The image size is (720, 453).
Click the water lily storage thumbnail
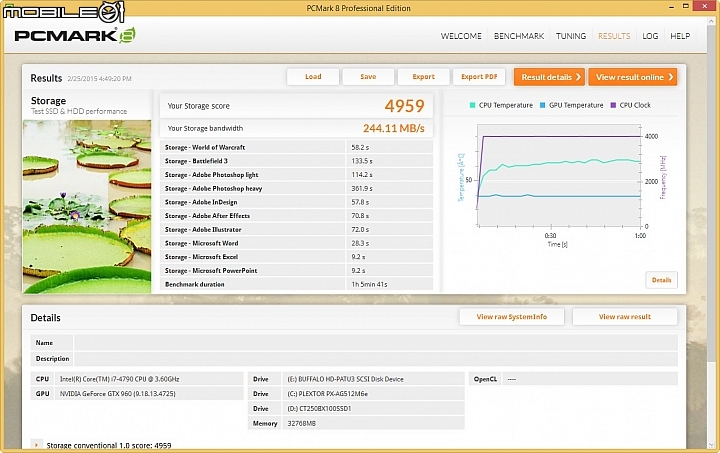coord(87,207)
